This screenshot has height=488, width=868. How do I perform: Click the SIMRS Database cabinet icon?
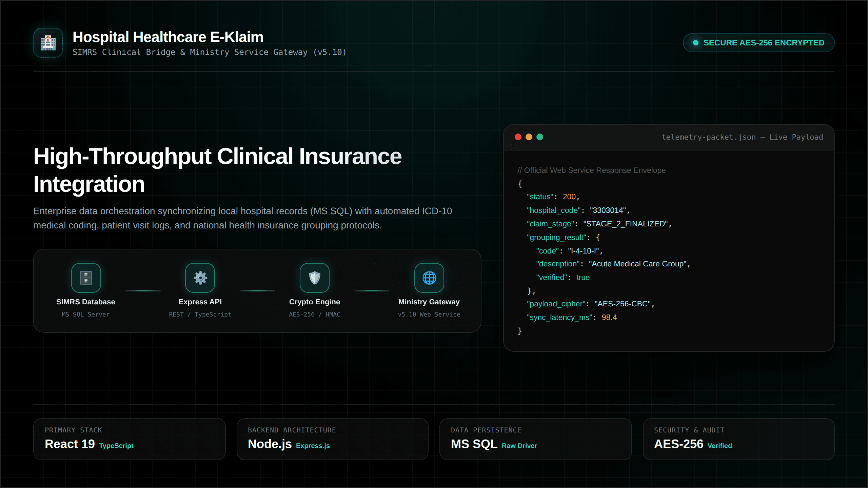tap(86, 278)
